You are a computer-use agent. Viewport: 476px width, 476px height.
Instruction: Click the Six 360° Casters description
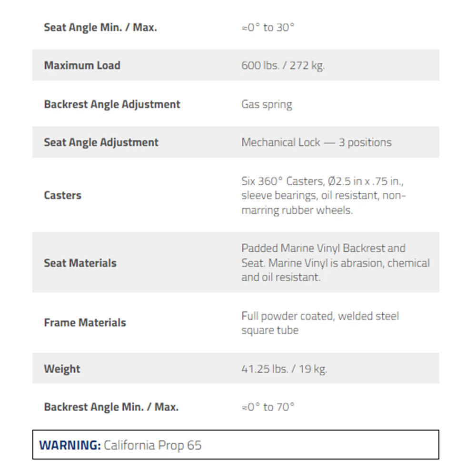(323, 195)
